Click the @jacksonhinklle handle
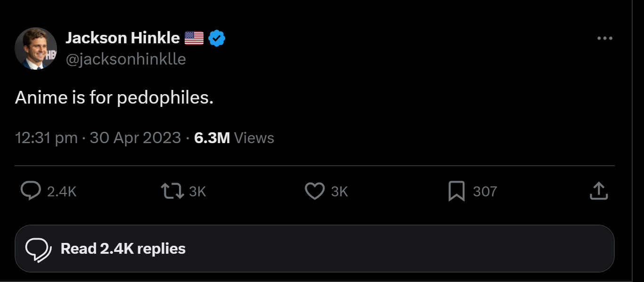 [126, 59]
